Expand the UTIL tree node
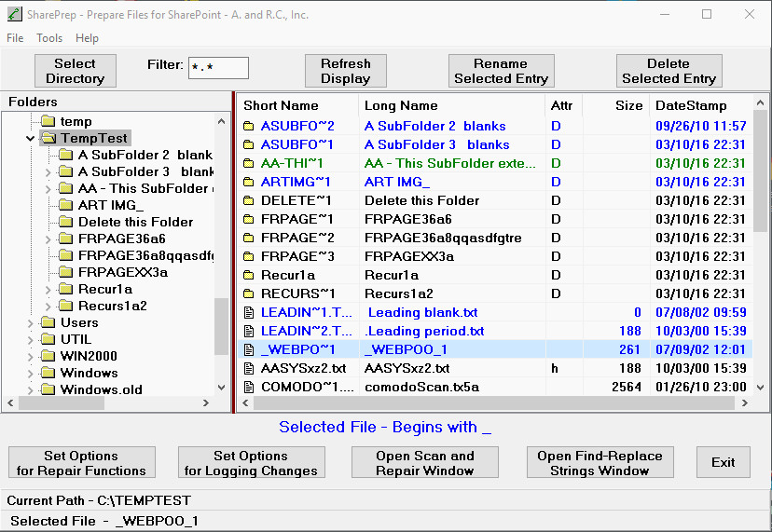 (30, 340)
